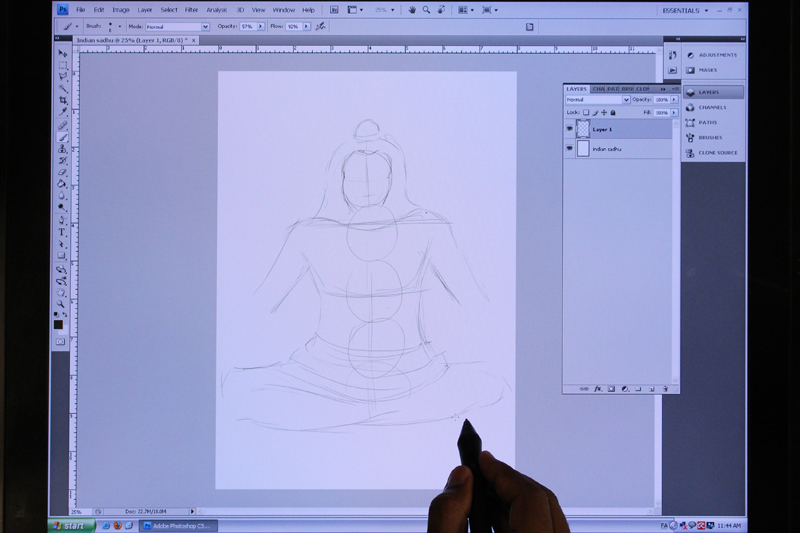The height and width of the screenshot is (533, 800).
Task: Open the Filter menu
Action: 191,10
